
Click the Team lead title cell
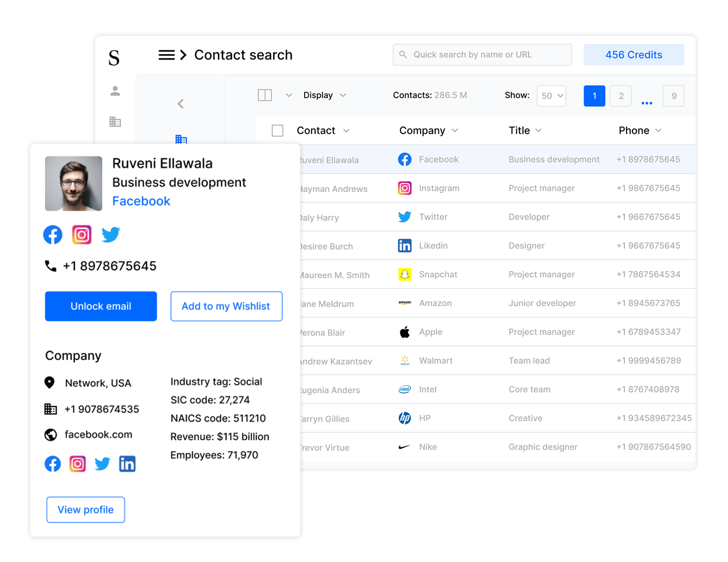[x=529, y=361]
